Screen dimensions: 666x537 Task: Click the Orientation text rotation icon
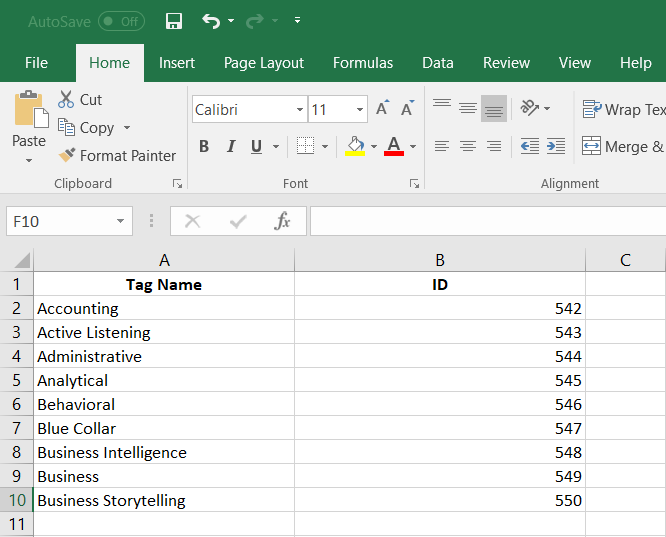coord(530,108)
